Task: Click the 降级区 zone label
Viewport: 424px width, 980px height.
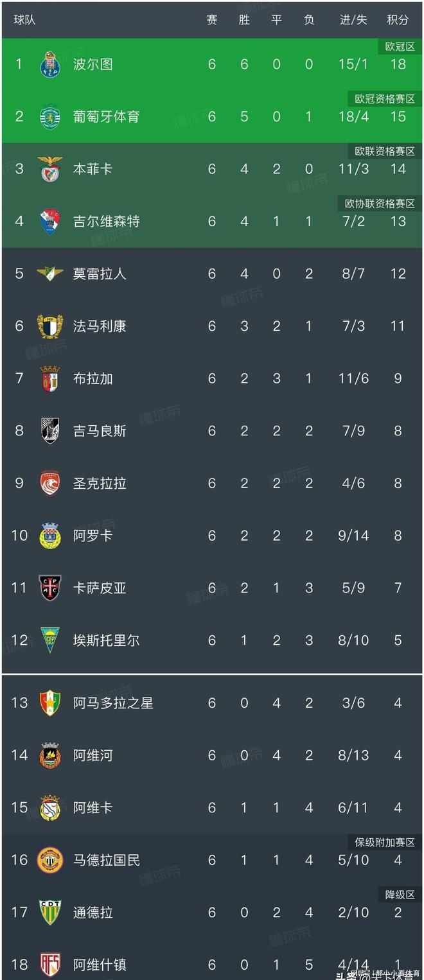Action: (x=400, y=895)
